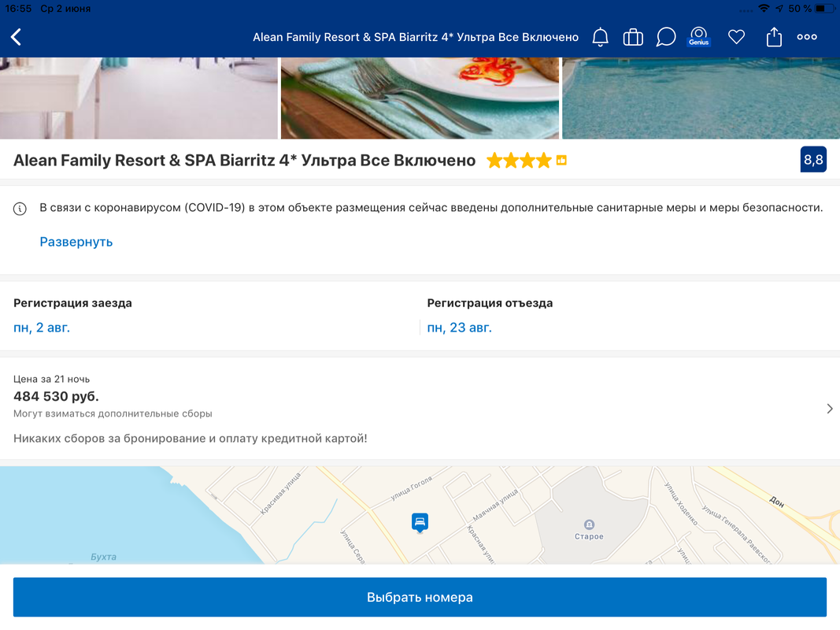
Task: Tap the Выбрать номера button
Action: coord(420,598)
